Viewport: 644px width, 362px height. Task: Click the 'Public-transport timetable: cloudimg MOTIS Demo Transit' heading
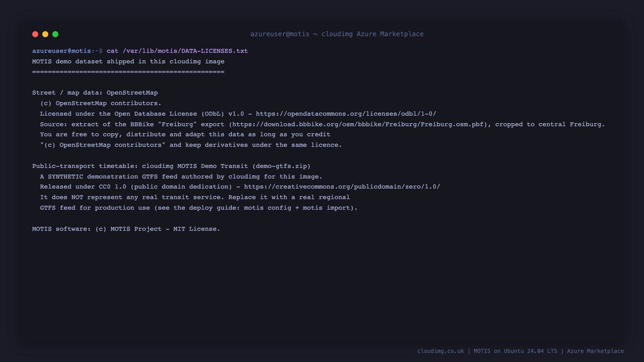tap(140, 166)
